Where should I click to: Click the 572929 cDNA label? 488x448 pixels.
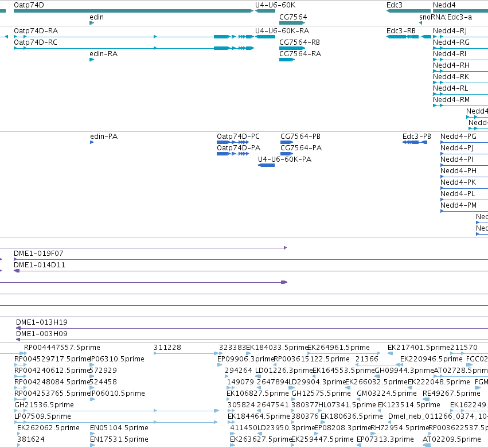(x=103, y=371)
